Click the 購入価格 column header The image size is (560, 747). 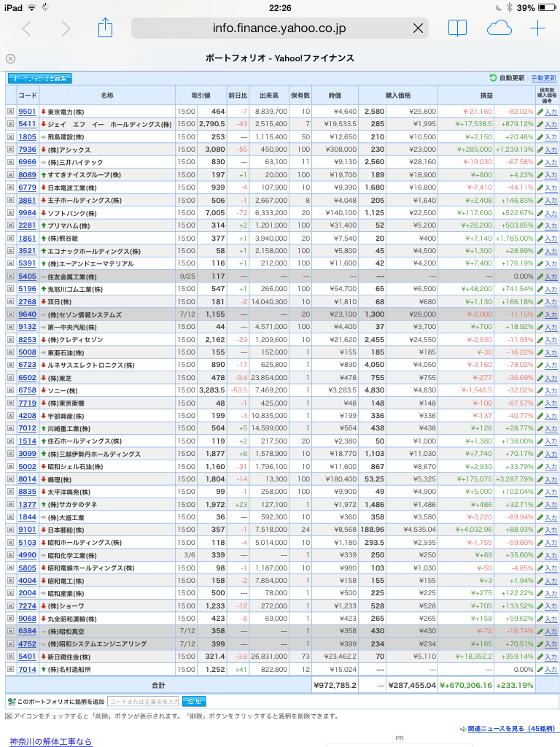click(398, 96)
